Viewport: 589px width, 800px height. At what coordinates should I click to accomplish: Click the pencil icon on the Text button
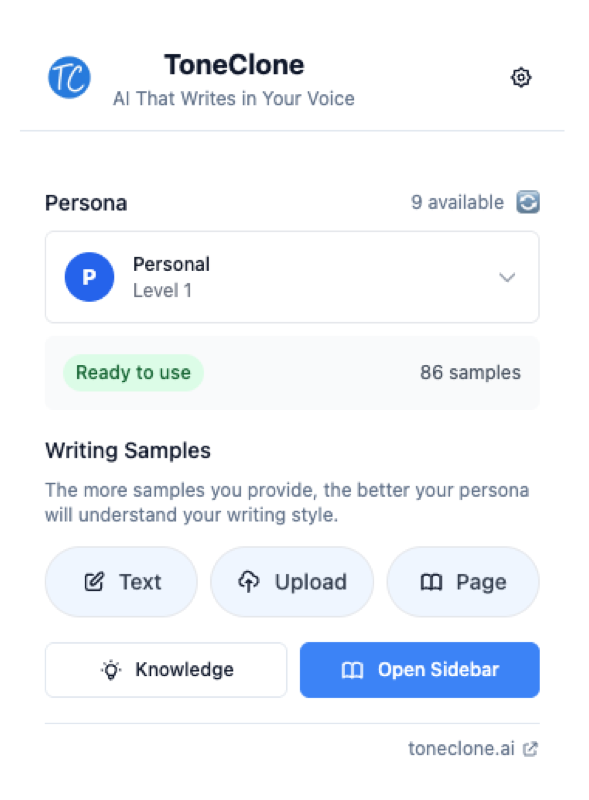95,581
